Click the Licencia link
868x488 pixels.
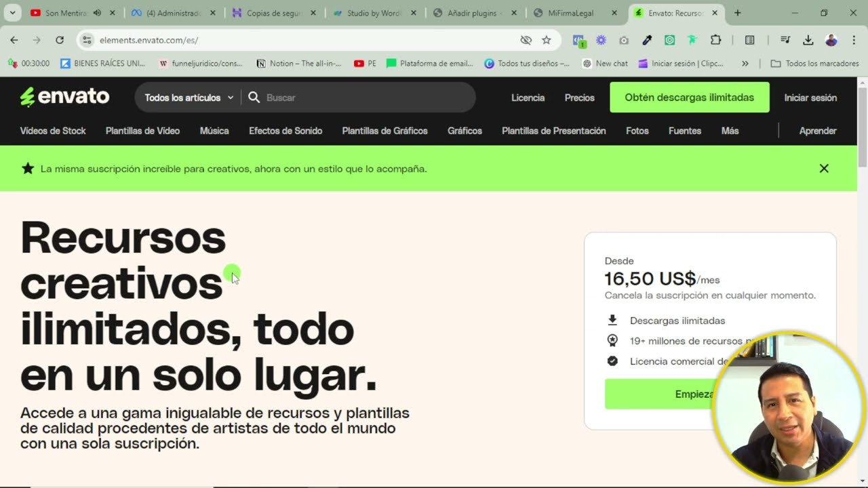point(528,98)
